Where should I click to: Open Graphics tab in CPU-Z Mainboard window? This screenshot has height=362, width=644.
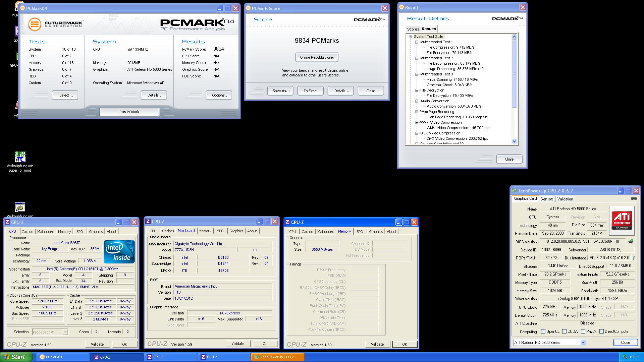[236, 231]
